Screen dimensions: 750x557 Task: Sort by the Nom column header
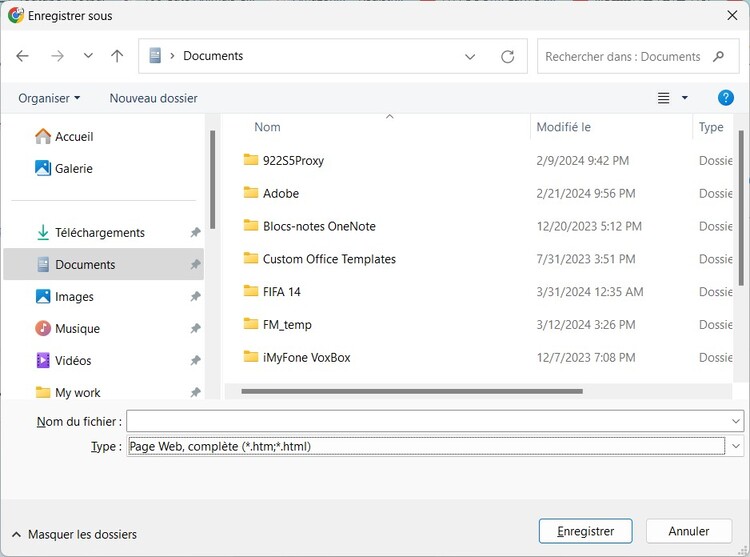(x=267, y=127)
